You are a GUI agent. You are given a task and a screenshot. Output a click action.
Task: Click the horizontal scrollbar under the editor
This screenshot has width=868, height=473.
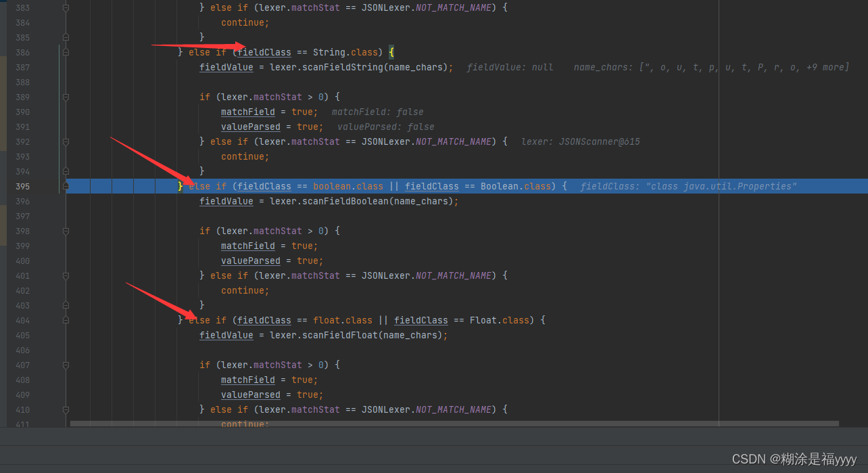pyautogui.click(x=454, y=424)
